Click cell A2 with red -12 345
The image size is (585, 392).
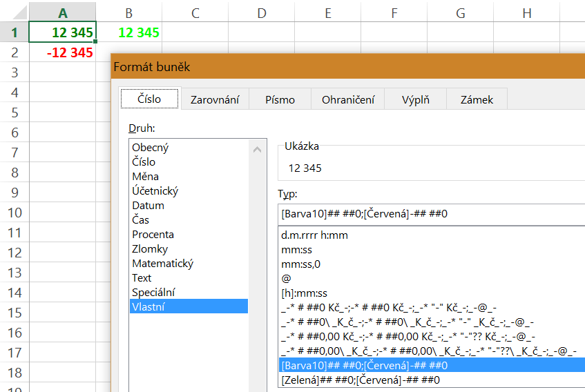coord(63,53)
